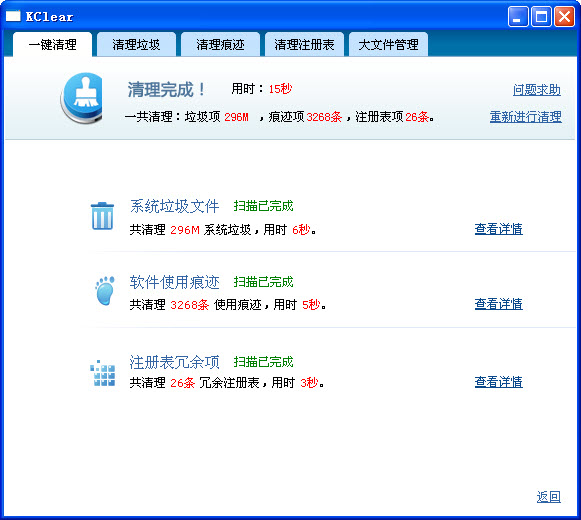This screenshot has height=520, width=581.
Task: Click the 注册表冗余项 heading
Action: [x=175, y=362]
